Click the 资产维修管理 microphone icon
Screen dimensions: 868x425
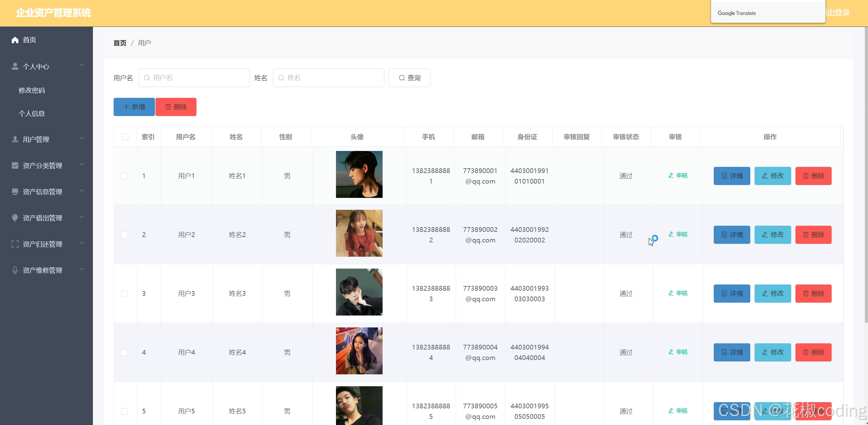click(x=15, y=270)
